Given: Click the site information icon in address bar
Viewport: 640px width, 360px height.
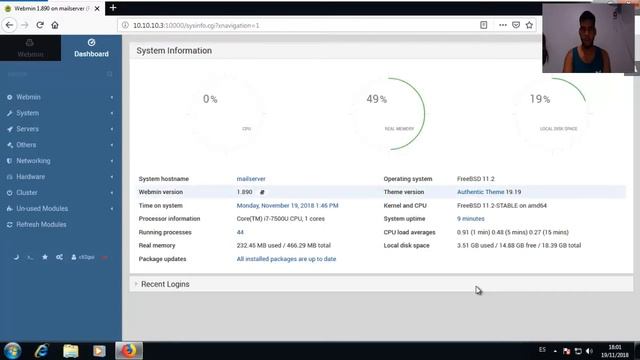Looking at the screenshot, I should 125,25.
